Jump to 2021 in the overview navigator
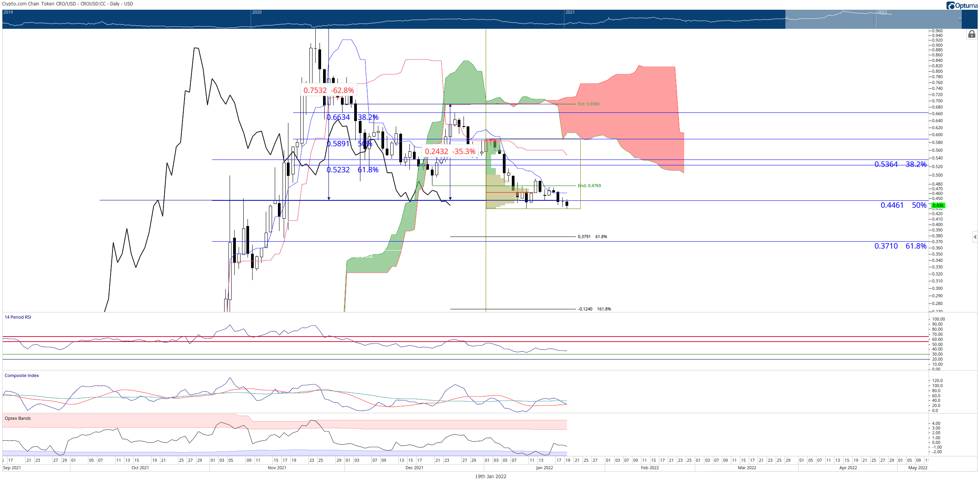This screenshot has height=484, width=980. coord(570,12)
